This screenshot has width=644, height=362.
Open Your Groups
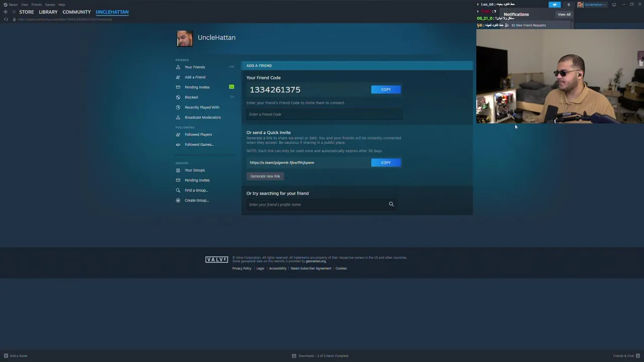[195, 170]
